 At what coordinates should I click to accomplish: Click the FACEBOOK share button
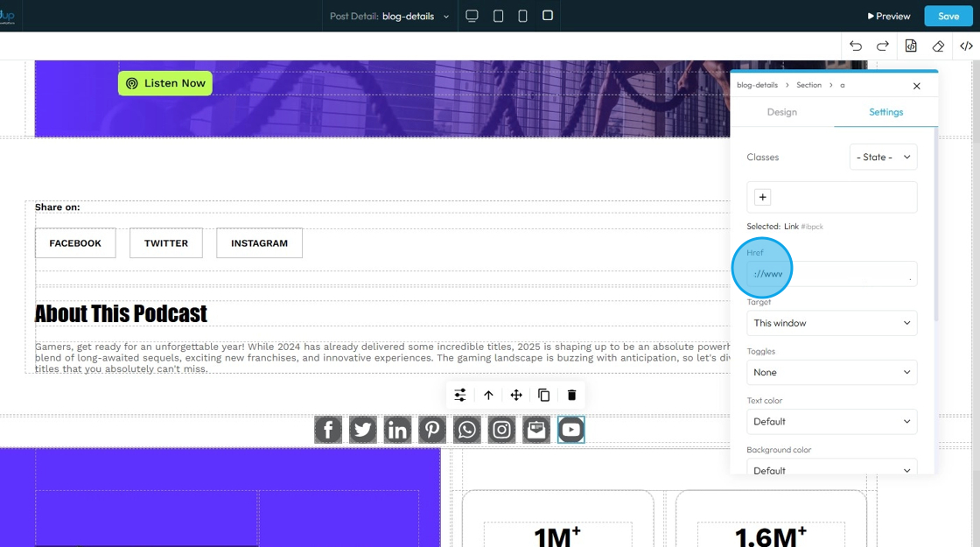(75, 243)
